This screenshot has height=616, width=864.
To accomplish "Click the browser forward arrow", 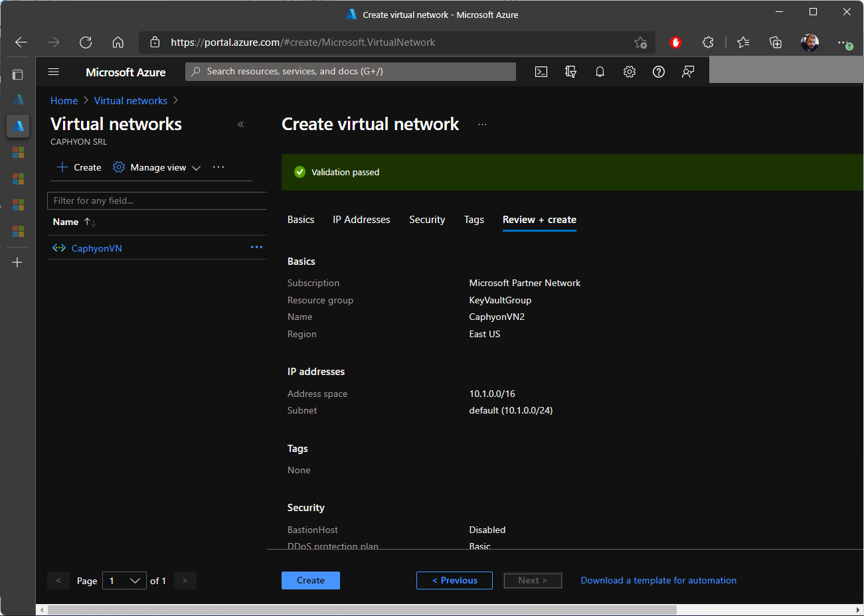I will (x=54, y=42).
